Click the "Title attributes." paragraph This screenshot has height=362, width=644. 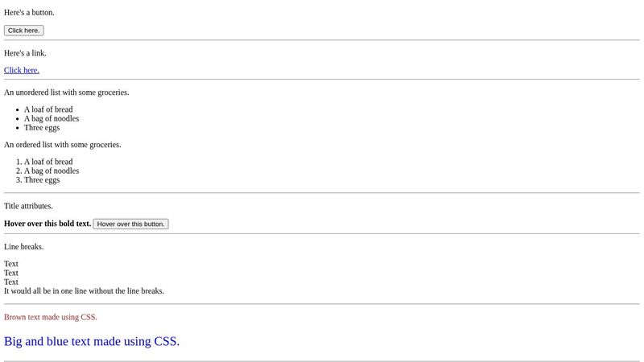pyautogui.click(x=28, y=206)
